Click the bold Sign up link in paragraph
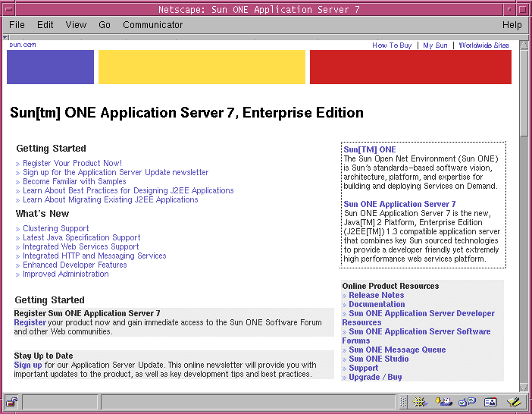The image size is (532, 414). (28, 365)
